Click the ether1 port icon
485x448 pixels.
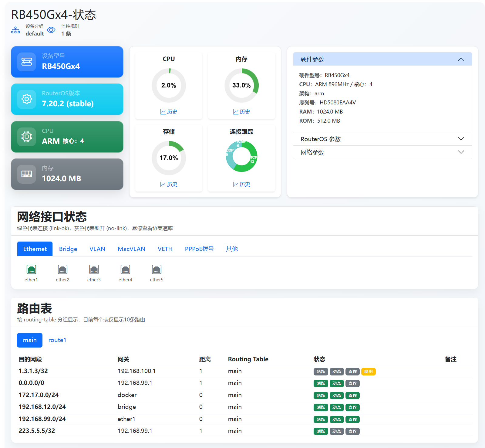pos(31,269)
